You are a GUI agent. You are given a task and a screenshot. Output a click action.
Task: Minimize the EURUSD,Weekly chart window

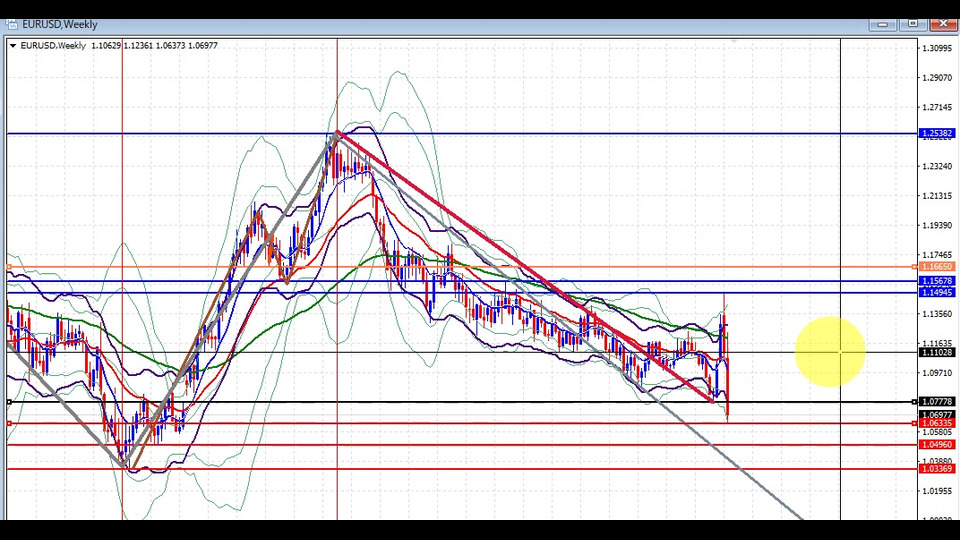pyautogui.click(x=882, y=24)
